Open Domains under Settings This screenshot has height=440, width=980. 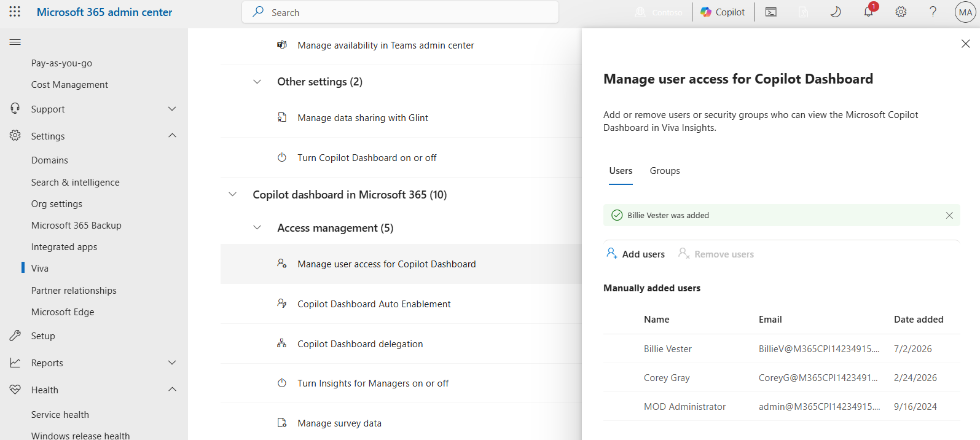click(x=50, y=160)
